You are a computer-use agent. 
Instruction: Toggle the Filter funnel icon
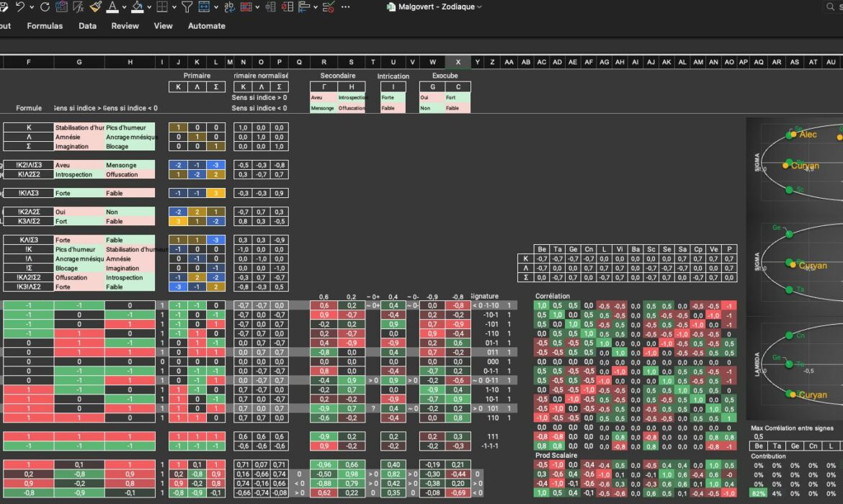click(x=187, y=7)
